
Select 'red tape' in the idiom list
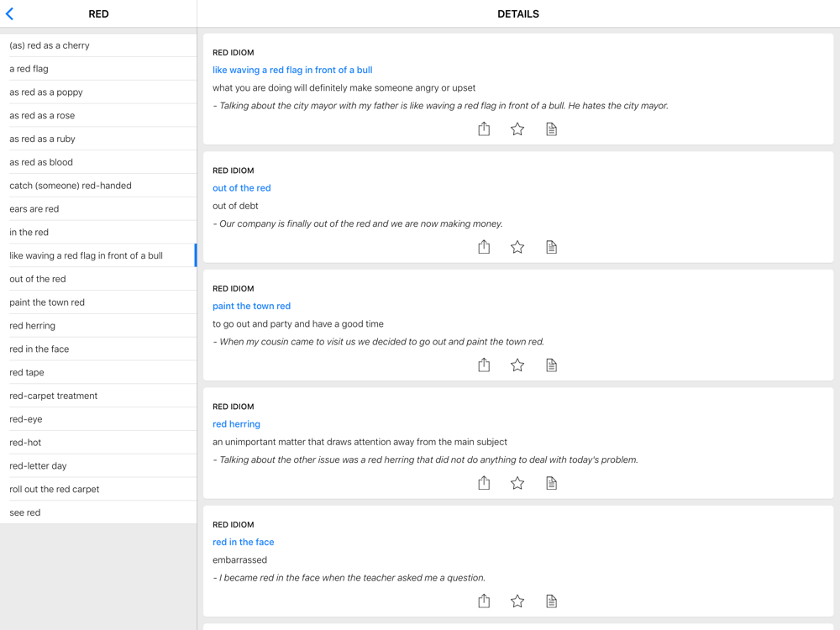pos(27,372)
